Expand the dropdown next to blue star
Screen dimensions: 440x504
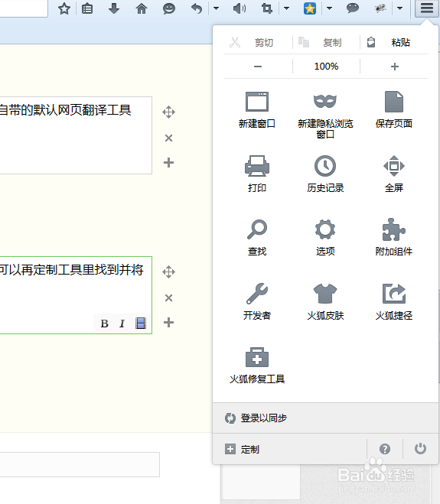coord(329,8)
